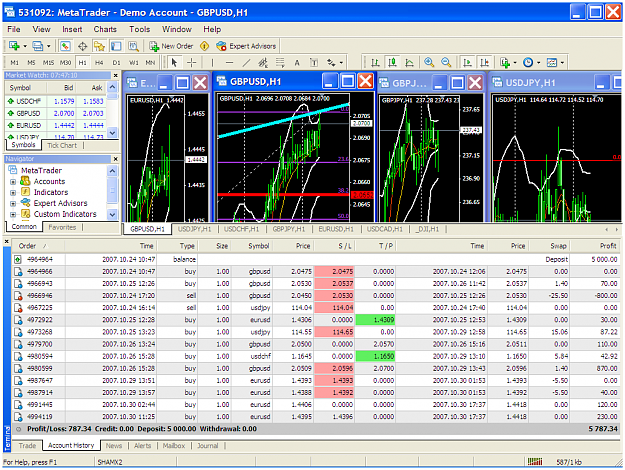Sort history by Profit column header
625x470 pixels.
coord(594,246)
